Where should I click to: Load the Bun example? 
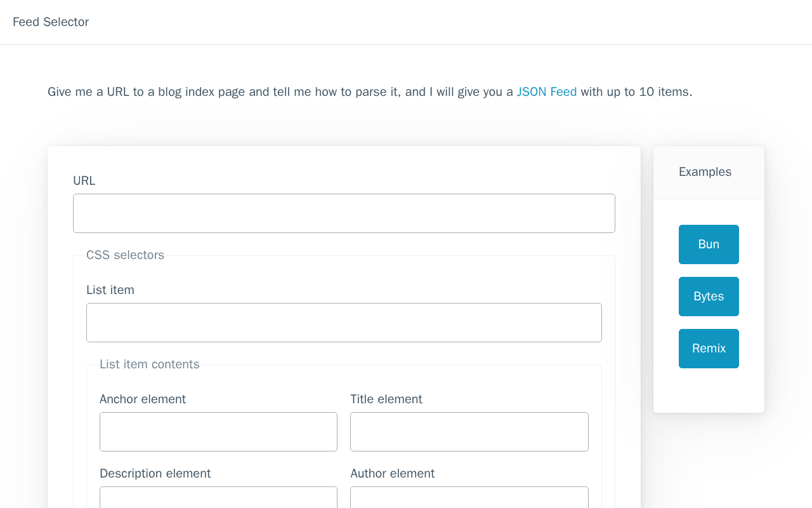709,244
